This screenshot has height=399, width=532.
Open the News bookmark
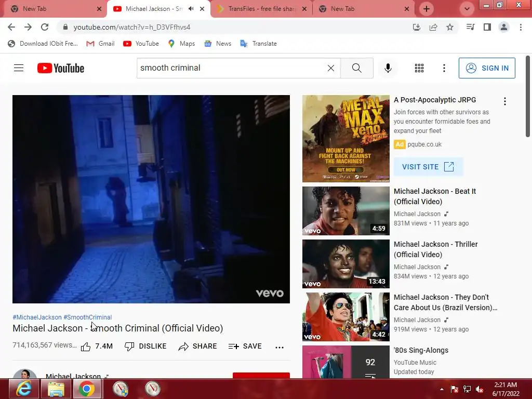pos(218,44)
